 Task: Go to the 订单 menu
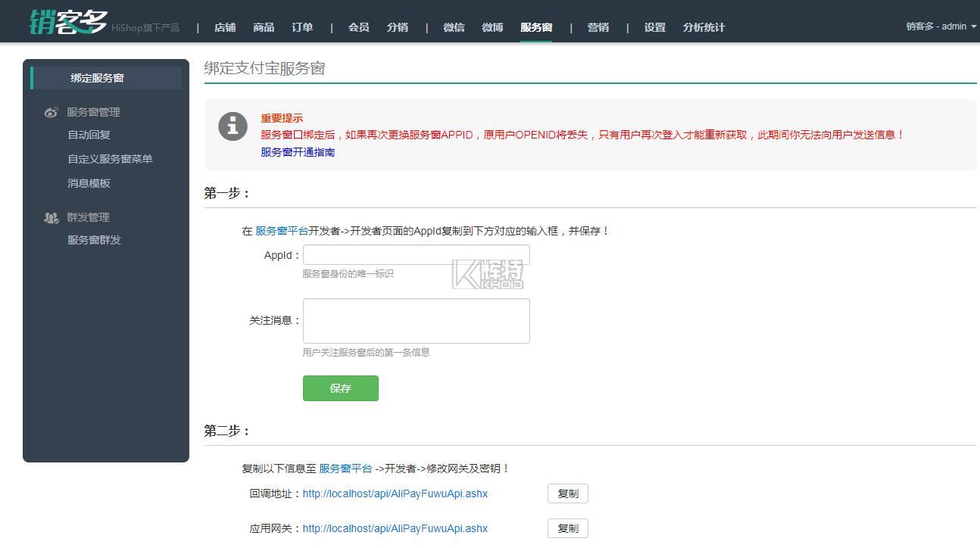click(x=302, y=27)
